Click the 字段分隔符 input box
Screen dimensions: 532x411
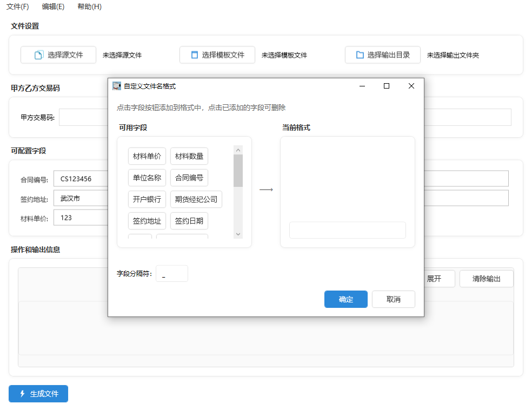pos(172,274)
